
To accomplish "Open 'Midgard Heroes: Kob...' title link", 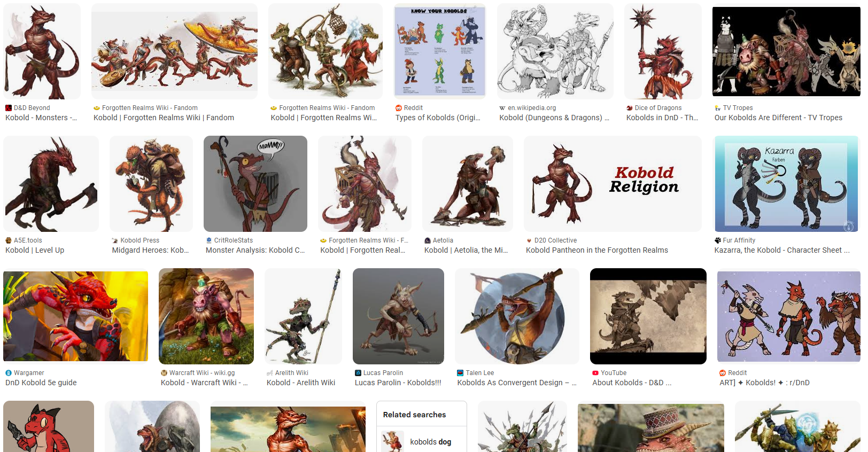I will [x=150, y=250].
